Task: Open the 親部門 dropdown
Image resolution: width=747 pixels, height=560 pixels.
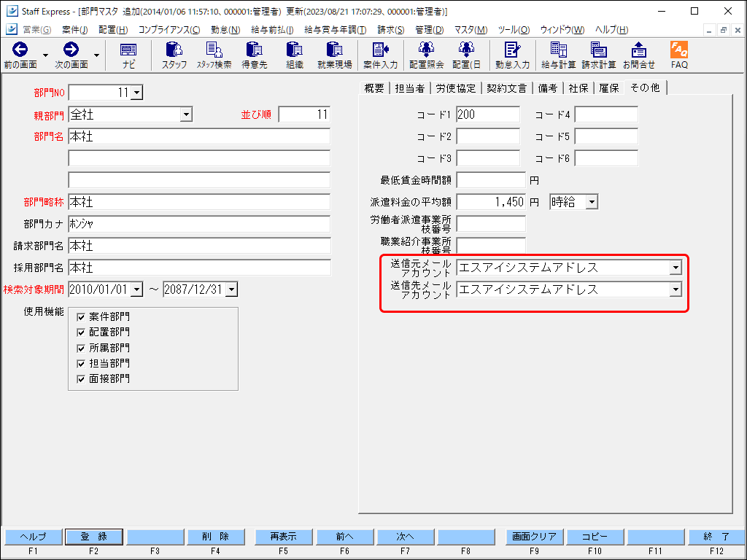Action: tap(187, 115)
